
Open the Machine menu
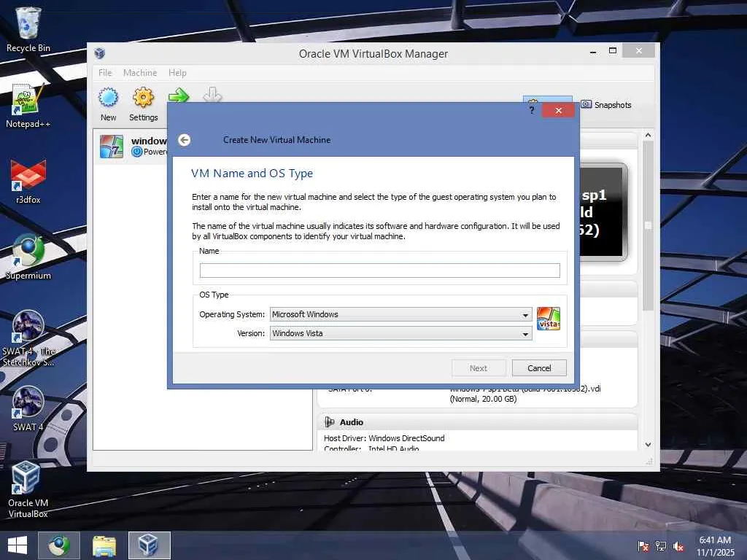point(140,73)
